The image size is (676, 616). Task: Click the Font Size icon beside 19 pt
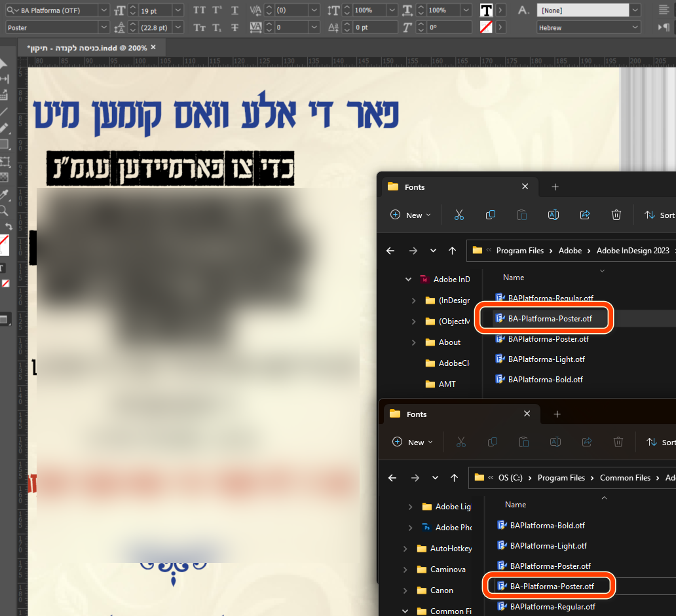pyautogui.click(x=119, y=10)
